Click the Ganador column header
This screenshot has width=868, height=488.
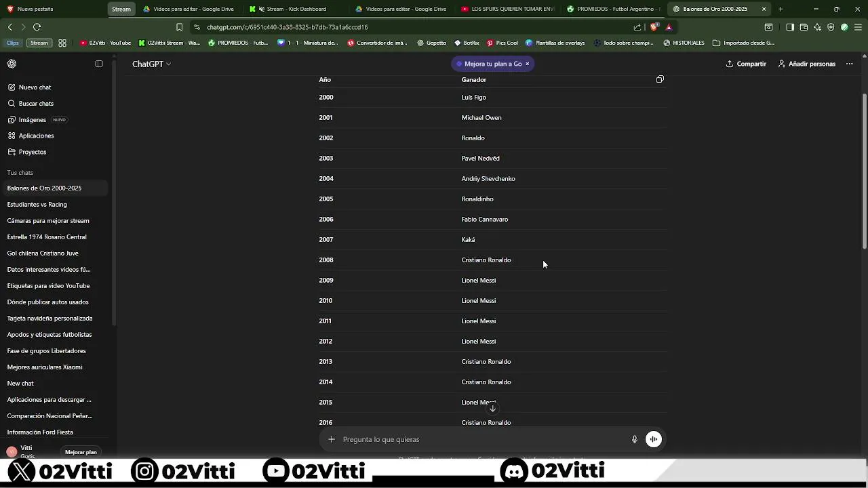pyautogui.click(x=474, y=80)
